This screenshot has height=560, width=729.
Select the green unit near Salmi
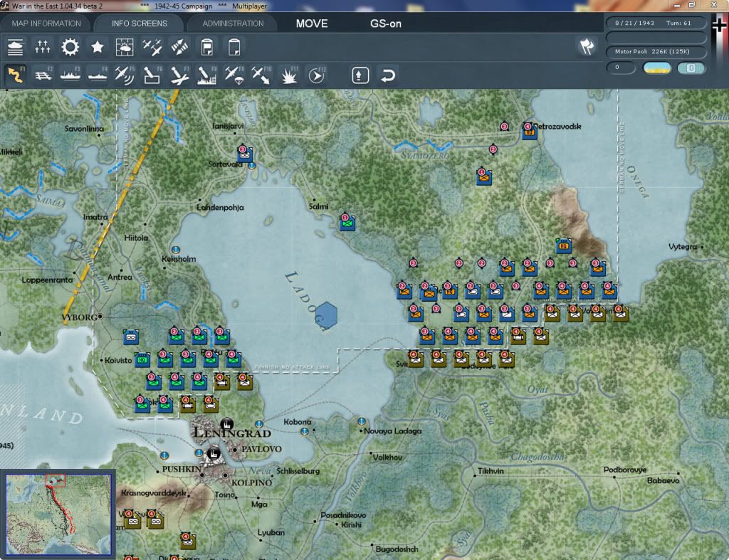347,222
